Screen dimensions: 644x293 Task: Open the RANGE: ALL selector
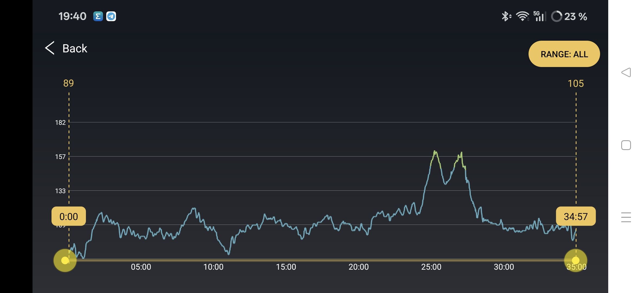pyautogui.click(x=564, y=54)
